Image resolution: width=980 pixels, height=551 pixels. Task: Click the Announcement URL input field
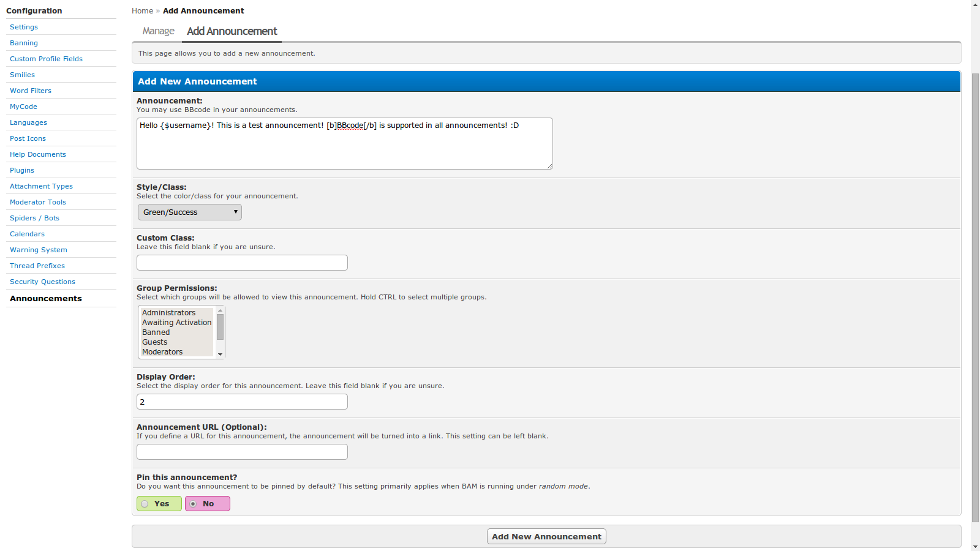[242, 452]
